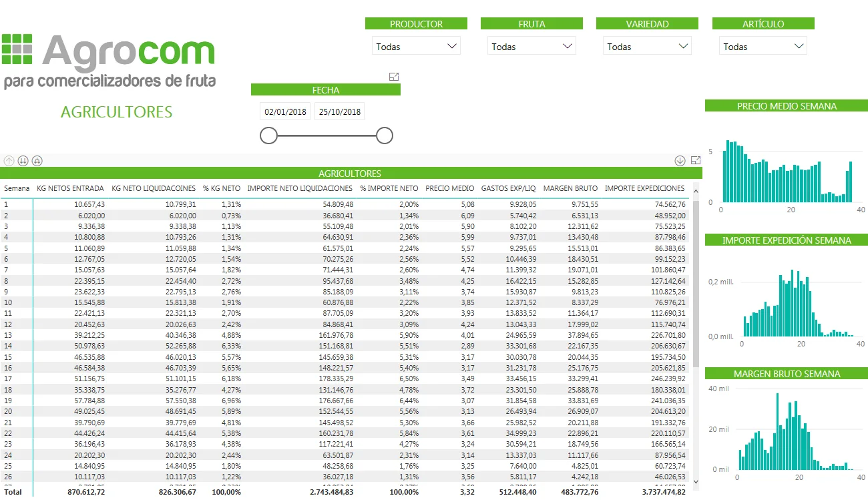Screen dimensions: 868x500
Task: Sort by KG NETOS ENTRADA column header
Action: 70,188
